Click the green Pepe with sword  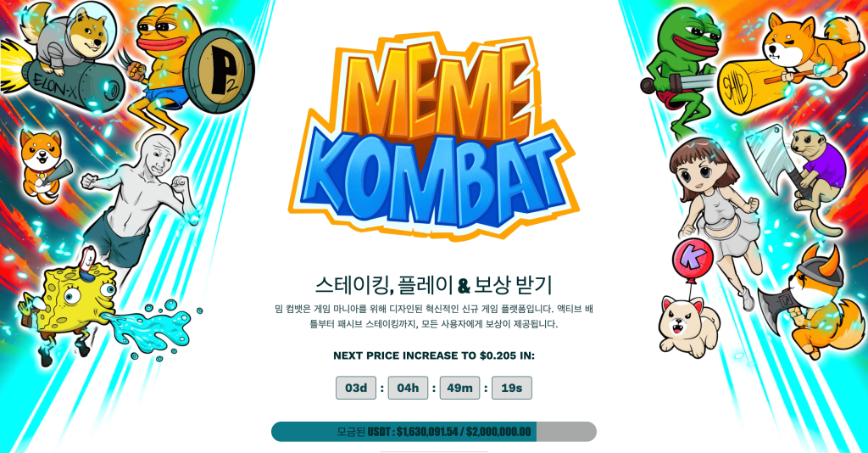point(679,72)
